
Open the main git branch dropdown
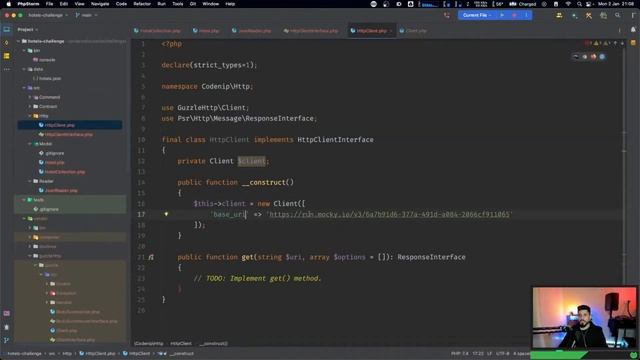(x=87, y=15)
